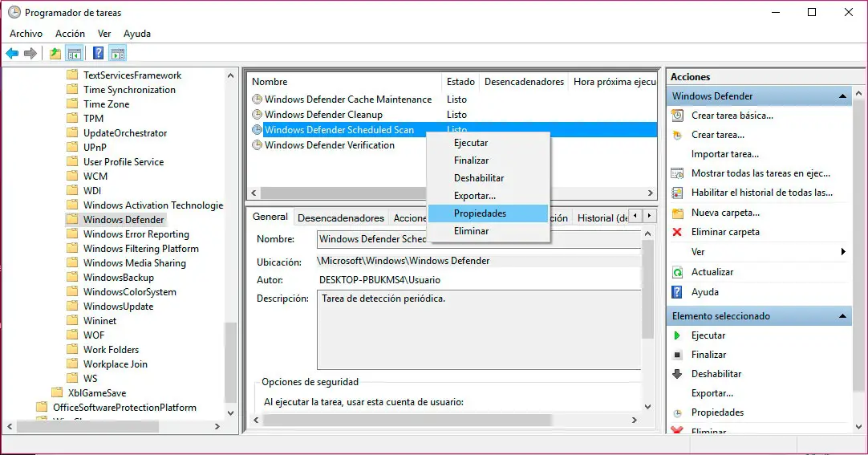Screen dimensions: 868x455
Task: Collapse the Elemento seleccionado section
Action: (x=842, y=316)
